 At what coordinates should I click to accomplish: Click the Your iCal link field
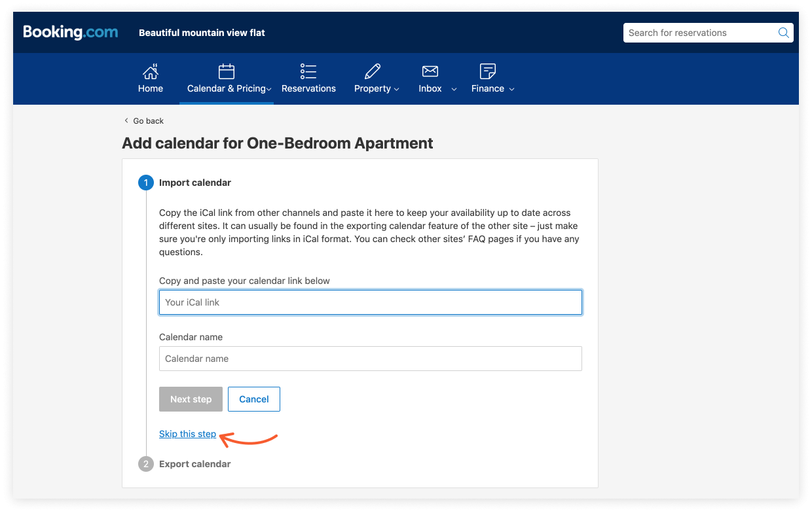371,302
